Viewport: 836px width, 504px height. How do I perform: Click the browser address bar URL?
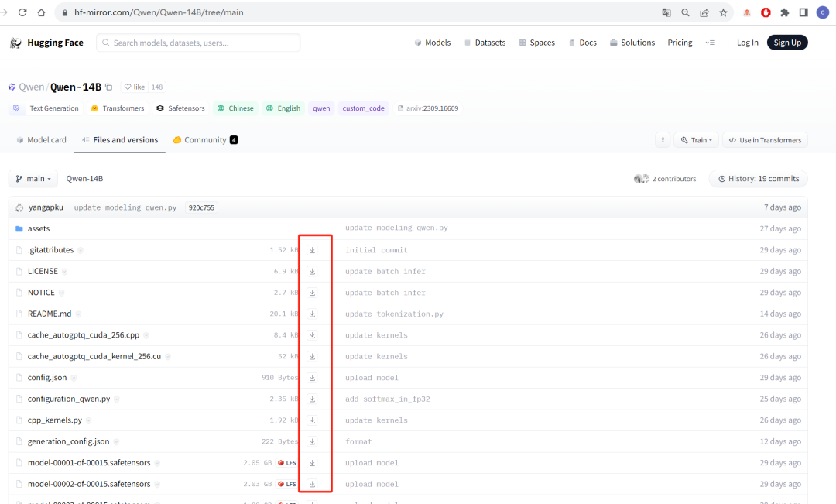pyautogui.click(x=159, y=12)
